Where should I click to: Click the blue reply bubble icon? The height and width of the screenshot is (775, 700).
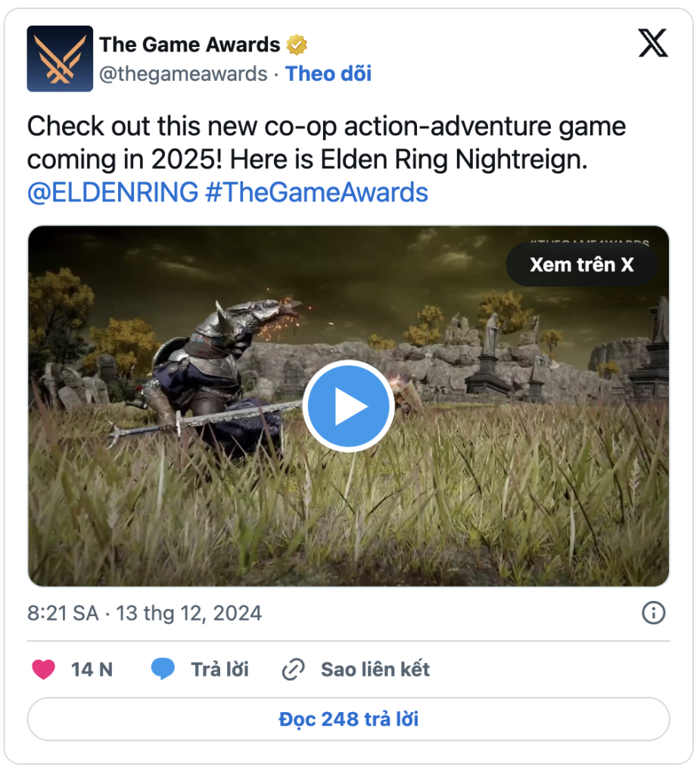pos(163,669)
